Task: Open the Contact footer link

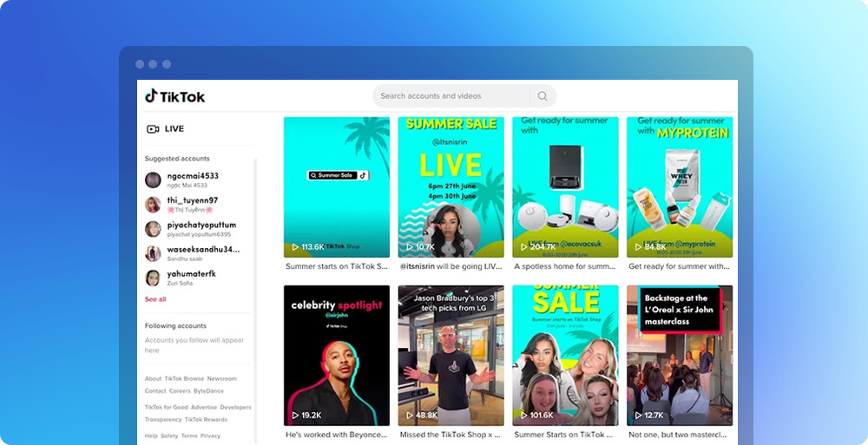Action: click(155, 390)
